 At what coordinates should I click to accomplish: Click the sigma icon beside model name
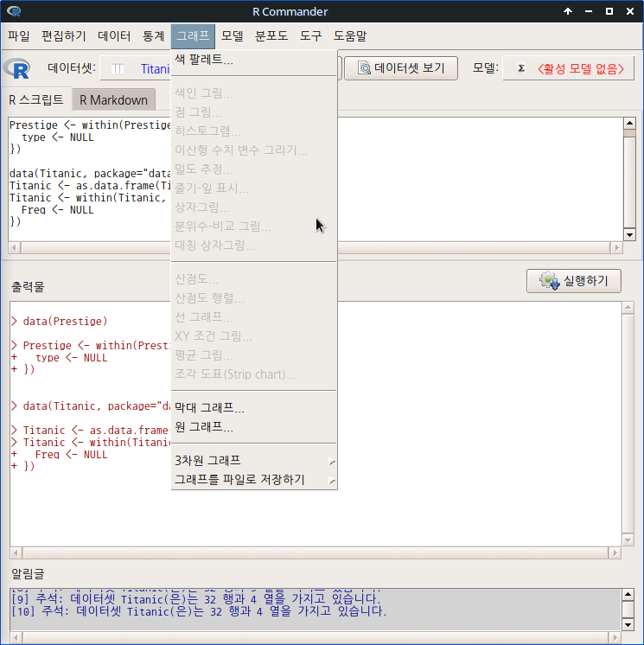[521, 68]
